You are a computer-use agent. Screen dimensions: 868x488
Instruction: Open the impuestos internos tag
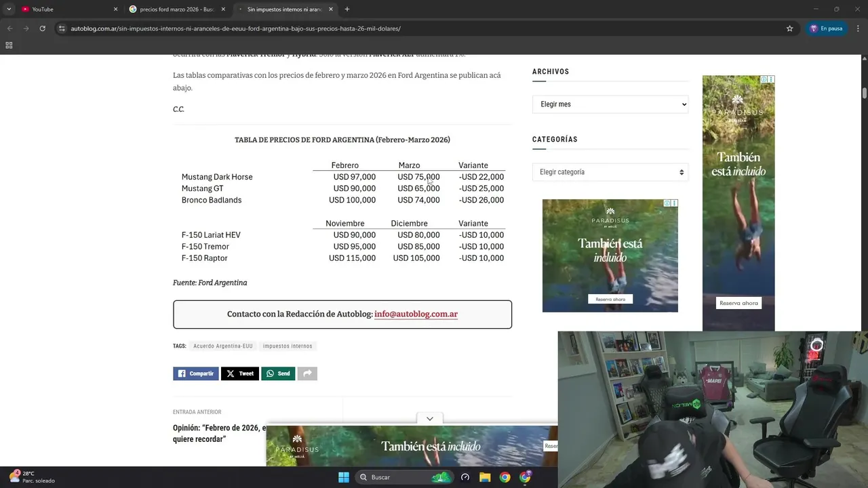click(288, 346)
